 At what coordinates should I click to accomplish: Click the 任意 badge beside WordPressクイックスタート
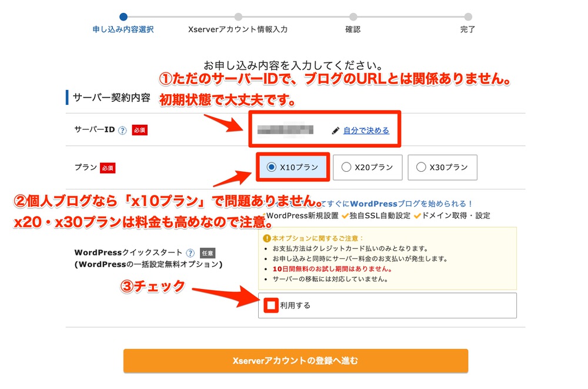pos(208,253)
